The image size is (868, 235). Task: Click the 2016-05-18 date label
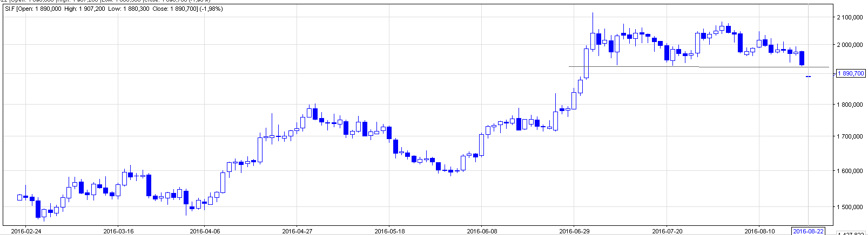(x=389, y=231)
